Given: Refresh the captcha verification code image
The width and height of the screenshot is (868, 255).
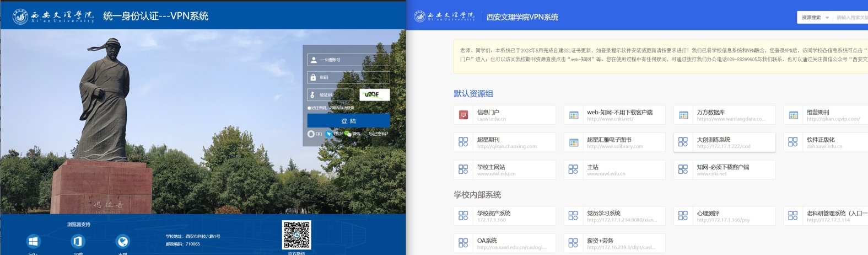Looking at the screenshot, I should click(x=374, y=94).
